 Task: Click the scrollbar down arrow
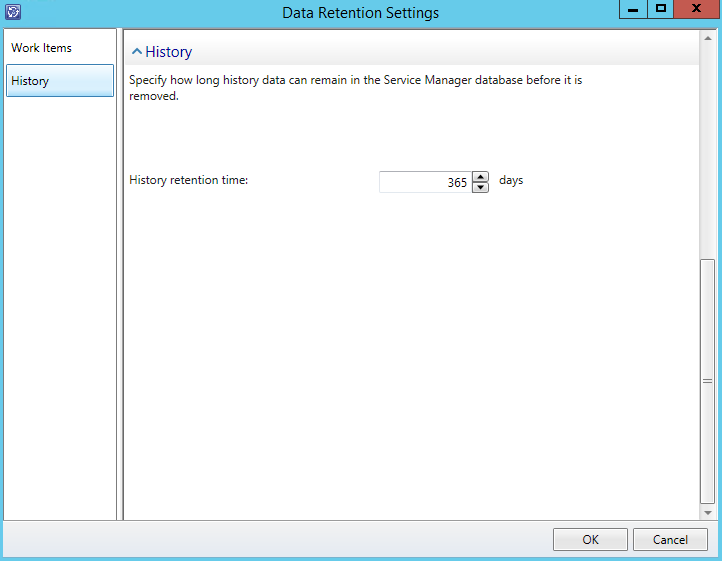[x=708, y=513]
